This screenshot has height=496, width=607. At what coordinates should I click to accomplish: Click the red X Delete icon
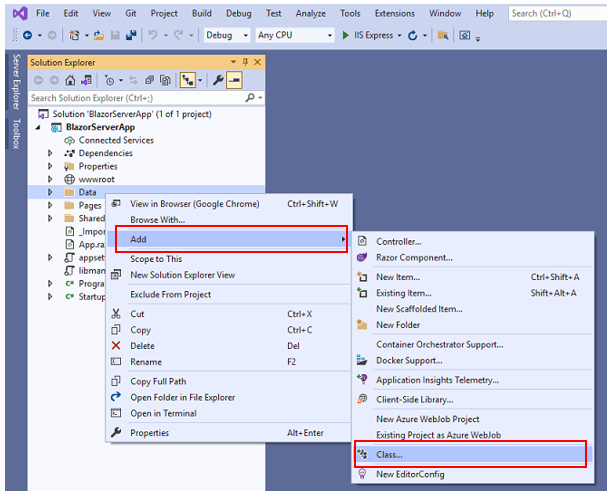(x=116, y=345)
